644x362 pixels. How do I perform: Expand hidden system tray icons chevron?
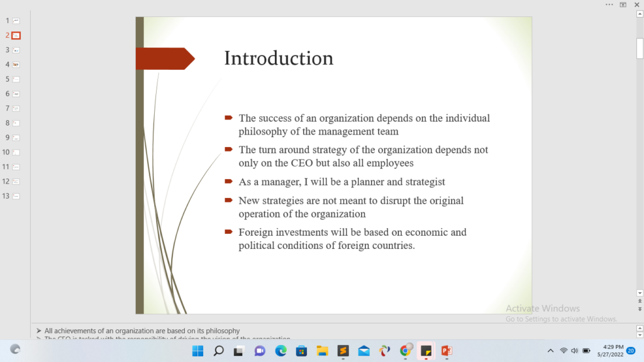point(550,351)
